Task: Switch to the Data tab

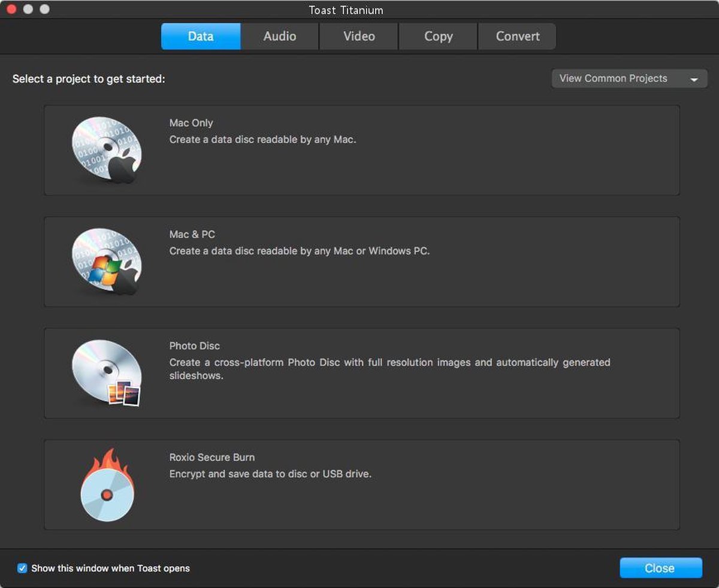Action: coord(201,36)
